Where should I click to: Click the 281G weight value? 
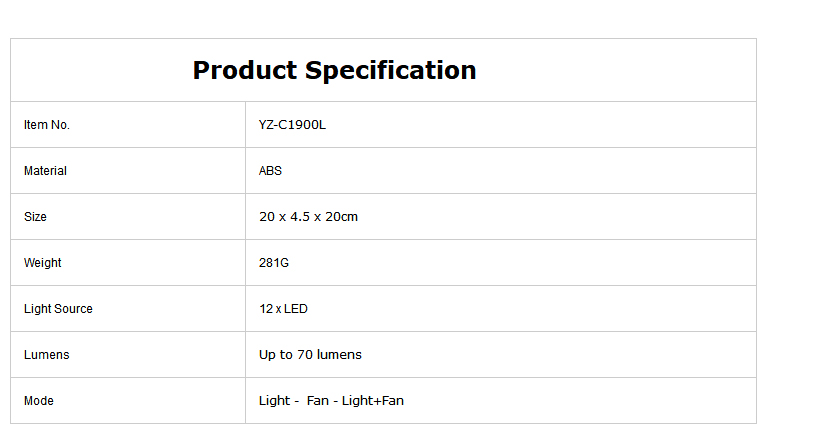274,262
